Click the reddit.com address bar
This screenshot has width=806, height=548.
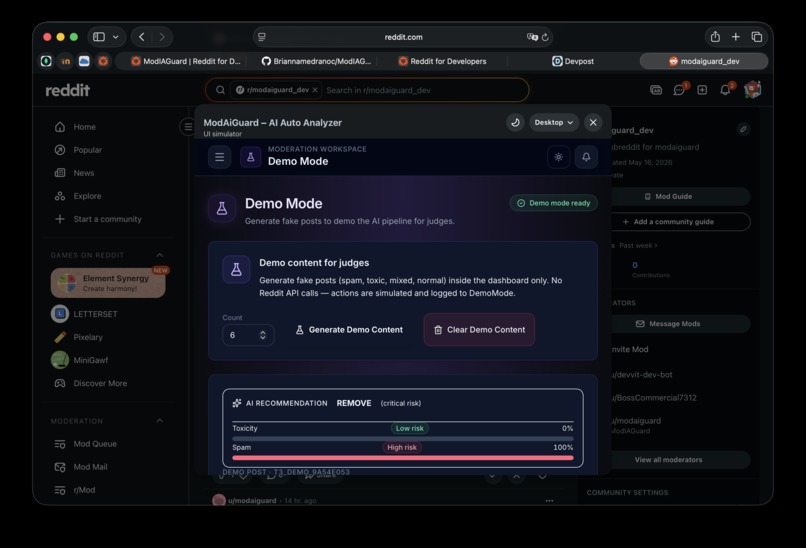coord(403,37)
